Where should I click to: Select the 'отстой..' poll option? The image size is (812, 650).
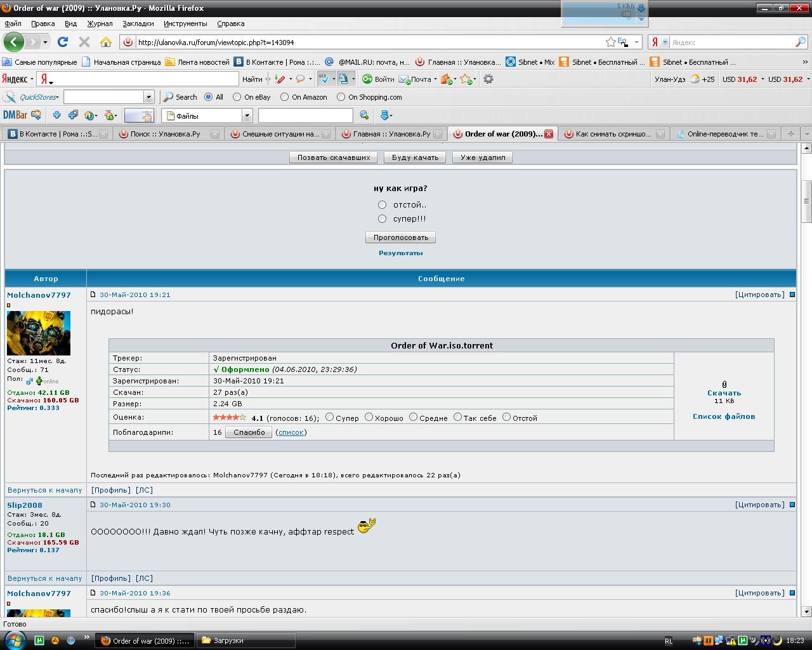(x=382, y=204)
